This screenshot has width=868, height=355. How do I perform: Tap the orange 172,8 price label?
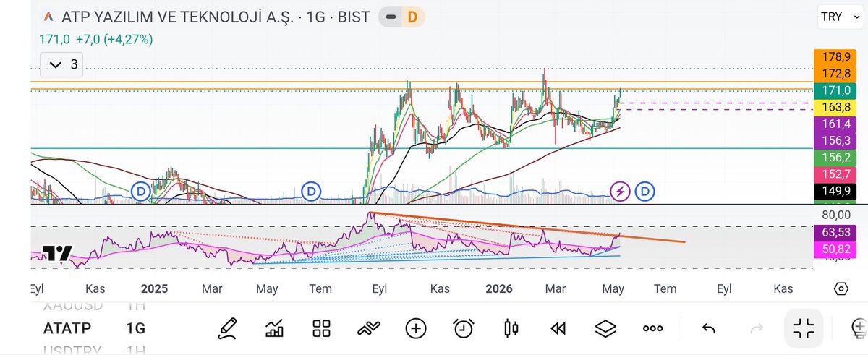(x=835, y=73)
